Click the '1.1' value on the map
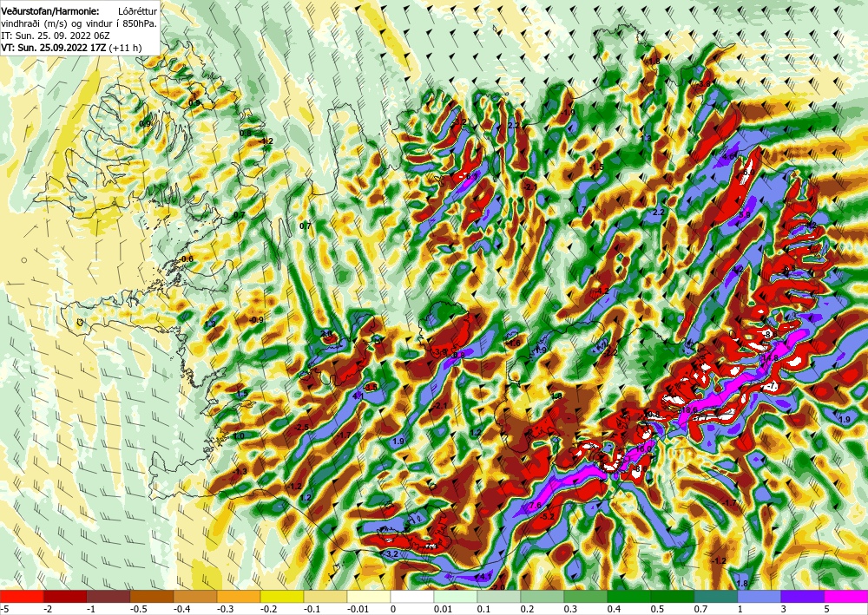The width and height of the screenshot is (868, 615). [657, 92]
